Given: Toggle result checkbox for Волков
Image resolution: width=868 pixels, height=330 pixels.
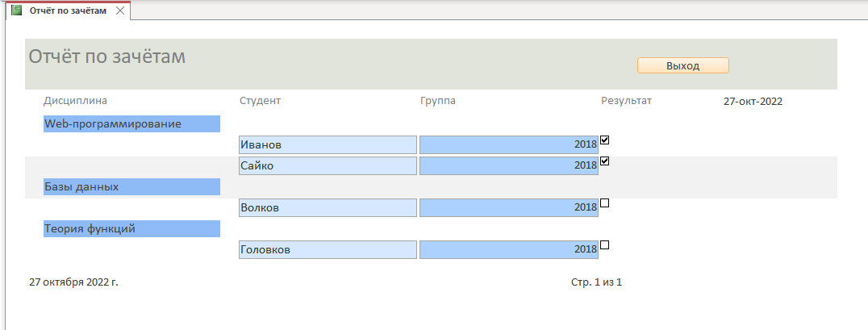Looking at the screenshot, I should point(604,203).
